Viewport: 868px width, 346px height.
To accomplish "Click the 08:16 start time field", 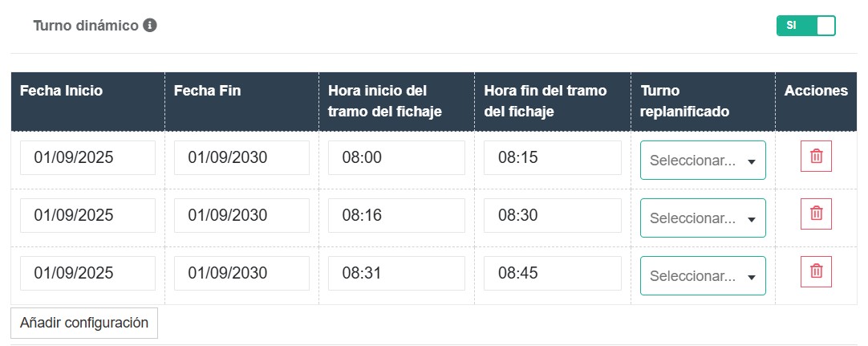I will click(x=396, y=216).
